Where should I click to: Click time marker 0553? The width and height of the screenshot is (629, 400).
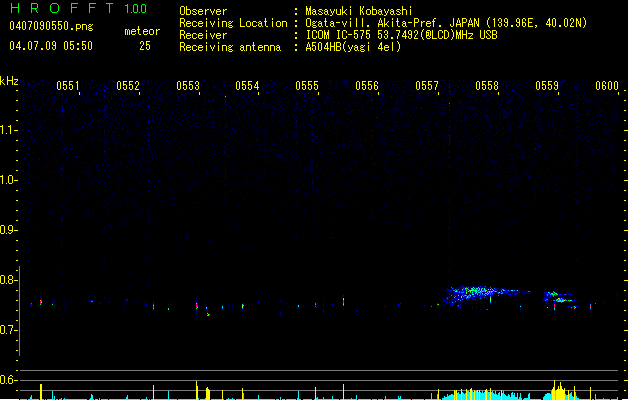[x=188, y=86]
